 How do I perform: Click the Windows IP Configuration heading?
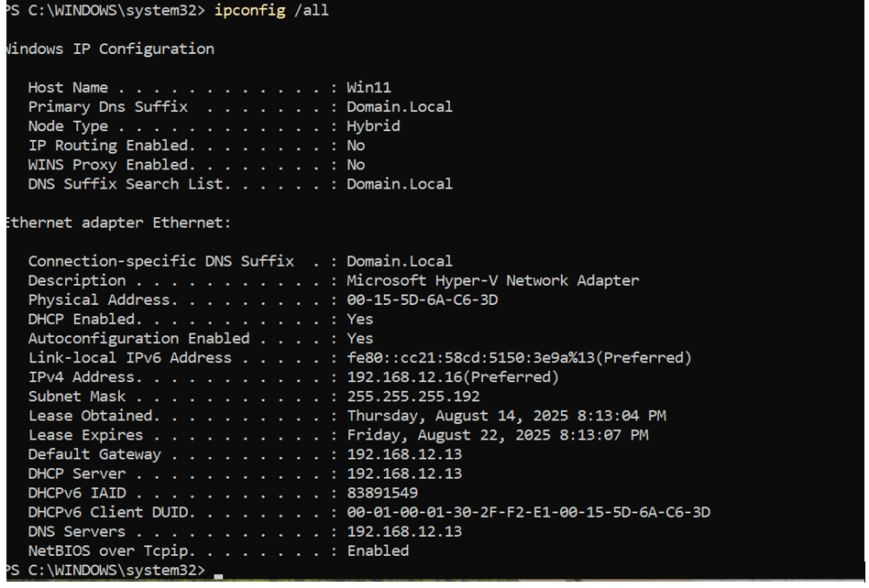point(110,49)
